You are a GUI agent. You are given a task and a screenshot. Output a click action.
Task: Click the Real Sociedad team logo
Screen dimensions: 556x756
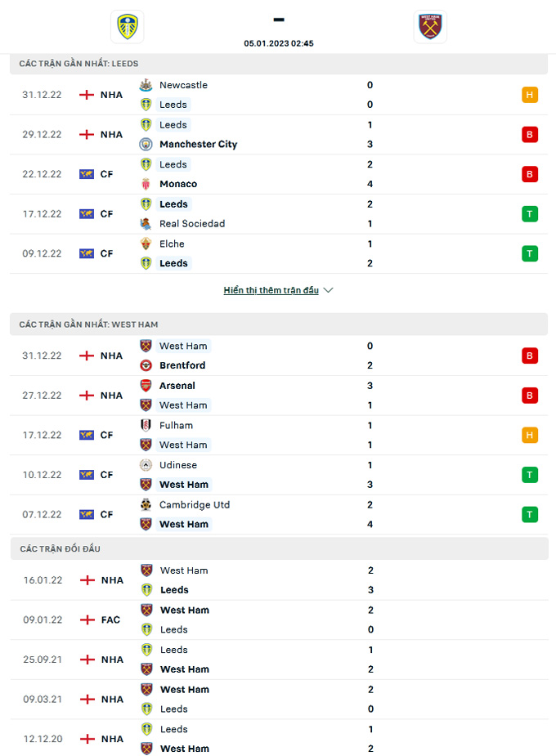146,224
